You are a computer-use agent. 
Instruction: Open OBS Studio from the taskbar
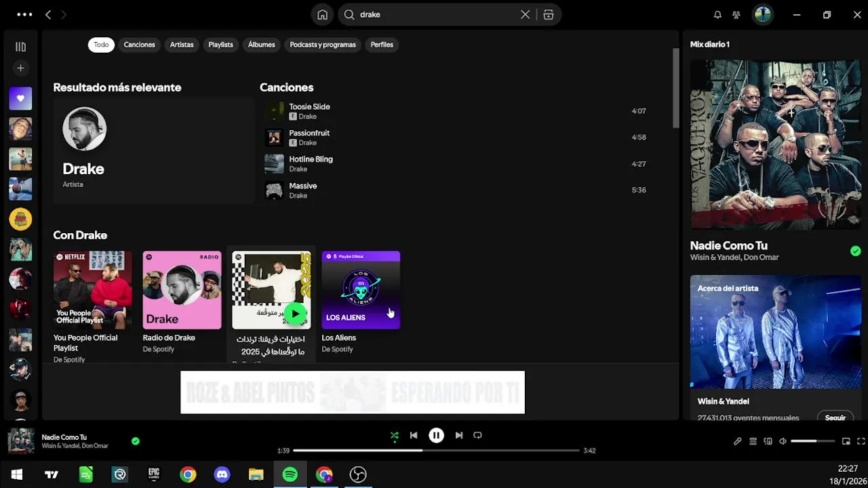[358, 474]
